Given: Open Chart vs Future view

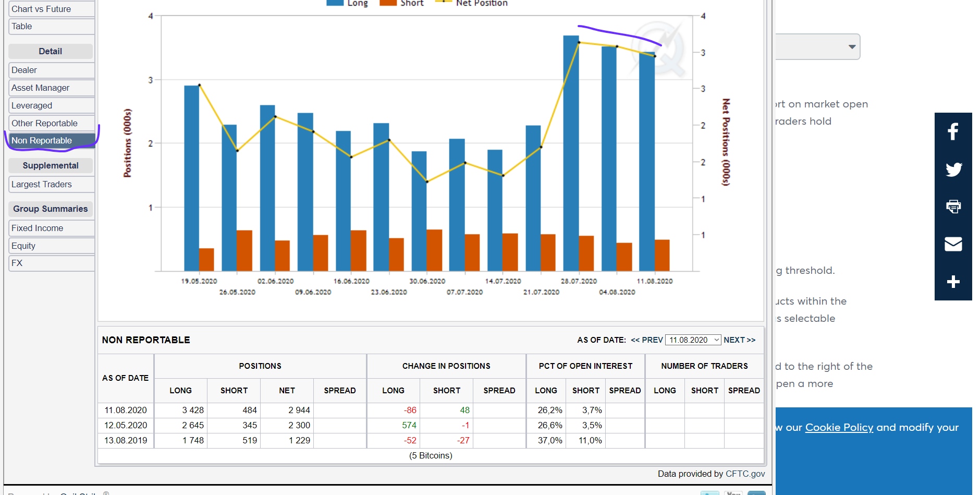Looking at the screenshot, I should tap(52, 9).
